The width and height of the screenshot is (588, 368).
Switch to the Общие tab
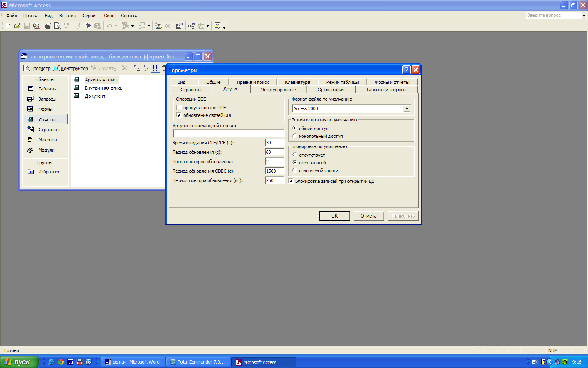tap(213, 82)
